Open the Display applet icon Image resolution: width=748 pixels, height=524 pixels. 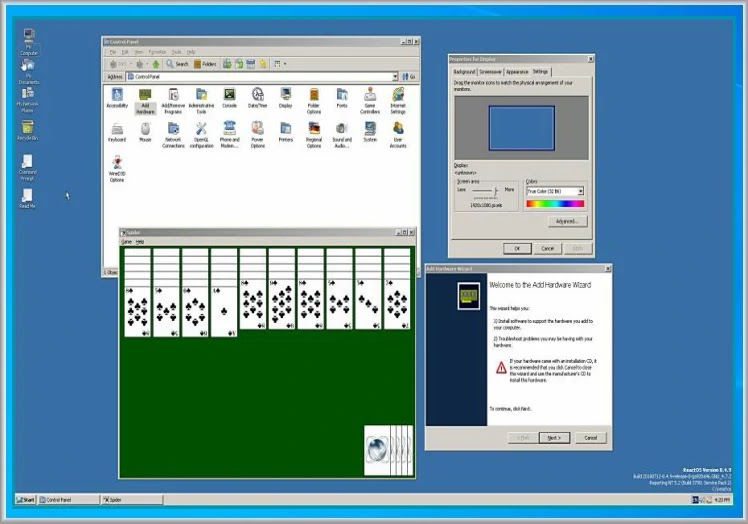(x=286, y=98)
